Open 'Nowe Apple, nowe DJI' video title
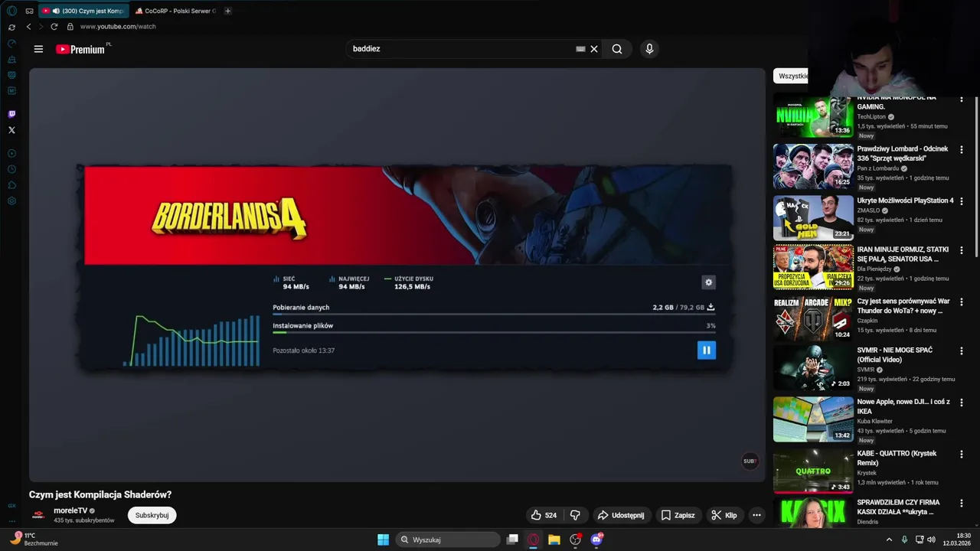This screenshot has height=551, width=980. coord(903,406)
